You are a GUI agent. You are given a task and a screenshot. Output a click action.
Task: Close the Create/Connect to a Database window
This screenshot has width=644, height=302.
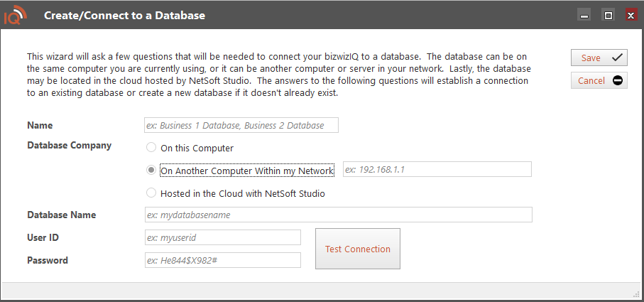click(x=630, y=15)
